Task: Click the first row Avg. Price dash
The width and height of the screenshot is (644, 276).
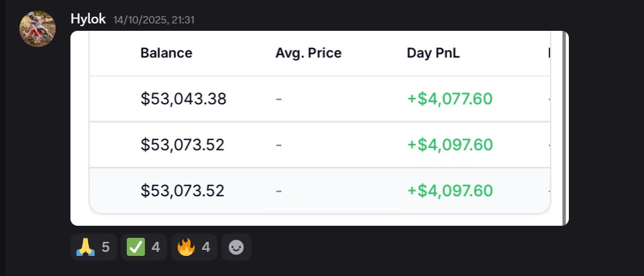Action: [278, 99]
